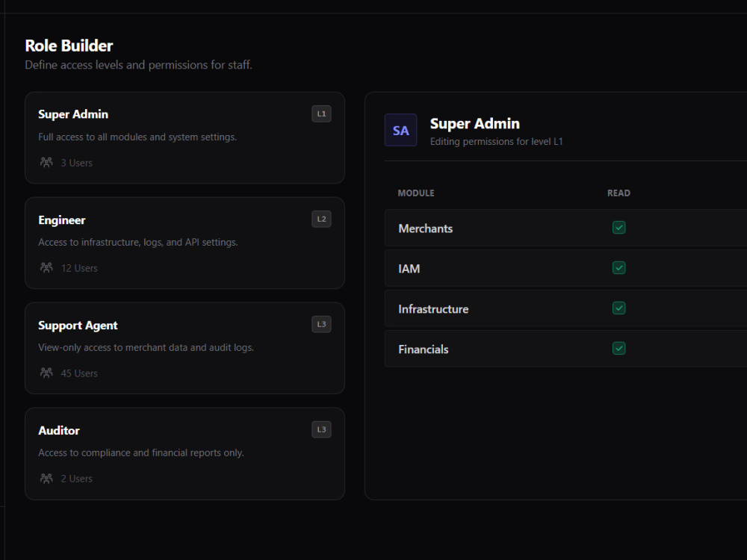Click the users icon beside 45 Users

46,373
